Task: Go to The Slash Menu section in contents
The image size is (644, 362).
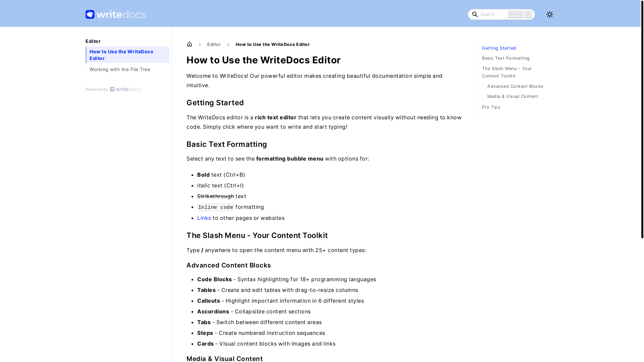Action: [x=507, y=72]
